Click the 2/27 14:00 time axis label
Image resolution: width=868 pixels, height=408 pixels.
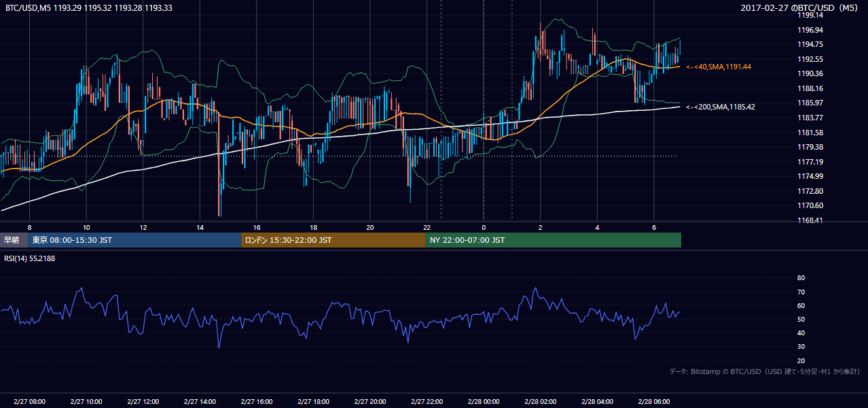200,402
